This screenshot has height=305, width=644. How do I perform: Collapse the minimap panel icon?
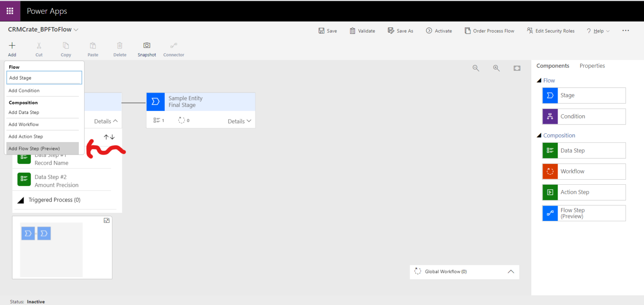(106, 220)
